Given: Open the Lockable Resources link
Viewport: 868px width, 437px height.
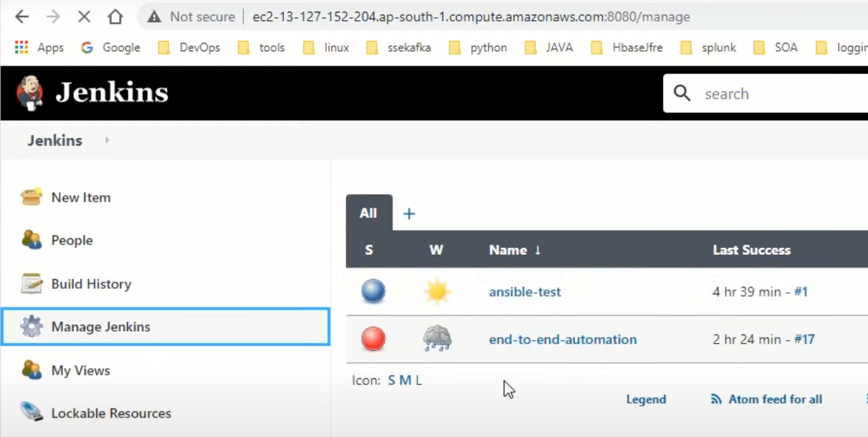Looking at the screenshot, I should pyautogui.click(x=111, y=413).
